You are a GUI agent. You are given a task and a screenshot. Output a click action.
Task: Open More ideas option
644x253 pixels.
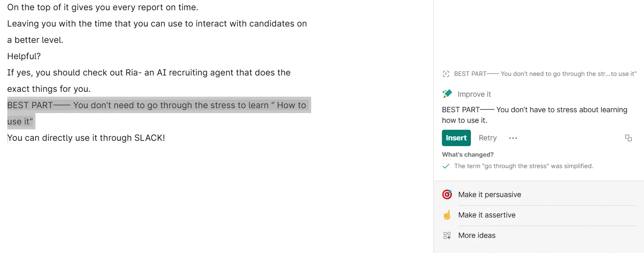point(477,235)
